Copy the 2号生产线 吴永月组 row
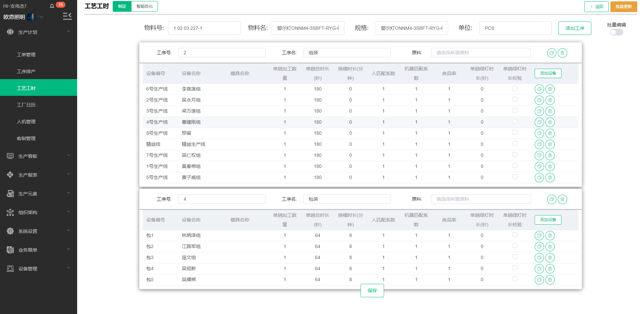644x314 pixels. (x=539, y=100)
